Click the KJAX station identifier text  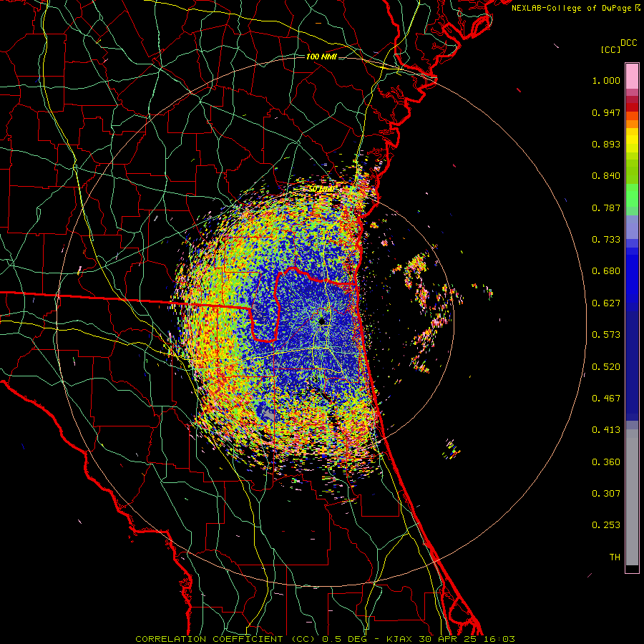click(399, 639)
